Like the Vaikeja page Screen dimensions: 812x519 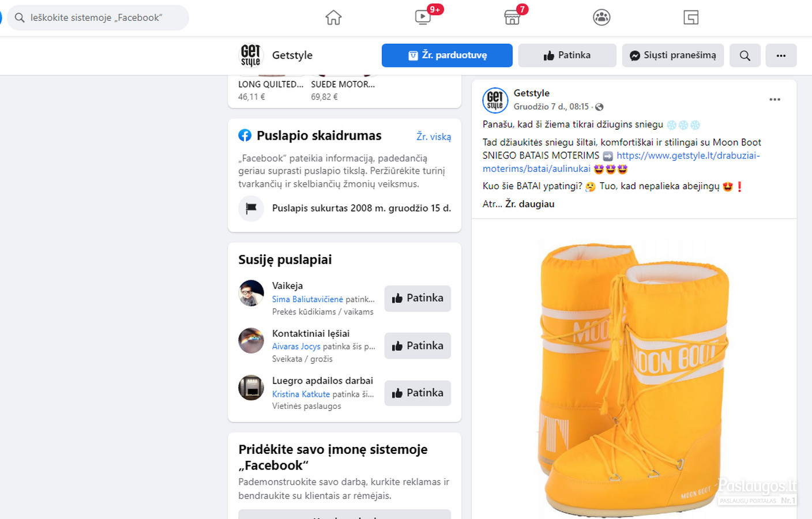click(418, 298)
